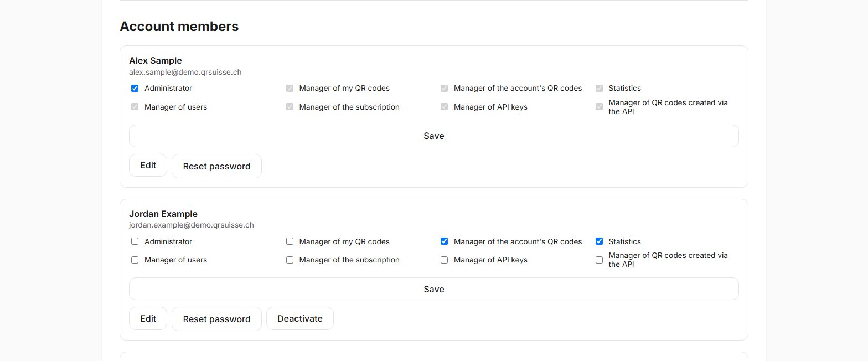The height and width of the screenshot is (361, 868).
Task: Uncheck Administrator for Alex Sample
Action: point(135,88)
